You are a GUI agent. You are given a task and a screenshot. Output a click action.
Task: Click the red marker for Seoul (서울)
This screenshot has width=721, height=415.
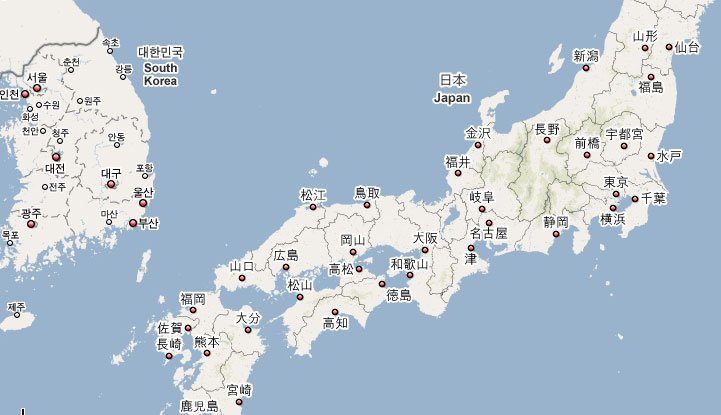37,89
